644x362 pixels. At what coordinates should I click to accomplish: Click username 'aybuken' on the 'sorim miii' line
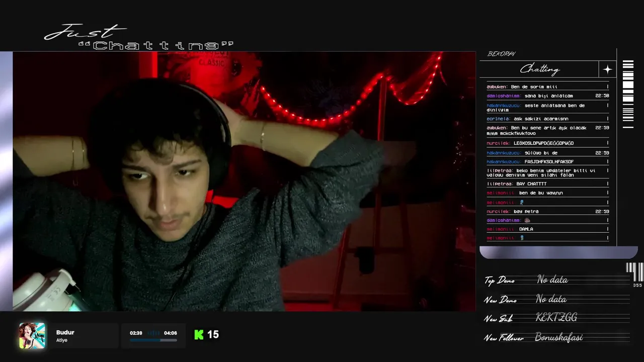click(497, 87)
